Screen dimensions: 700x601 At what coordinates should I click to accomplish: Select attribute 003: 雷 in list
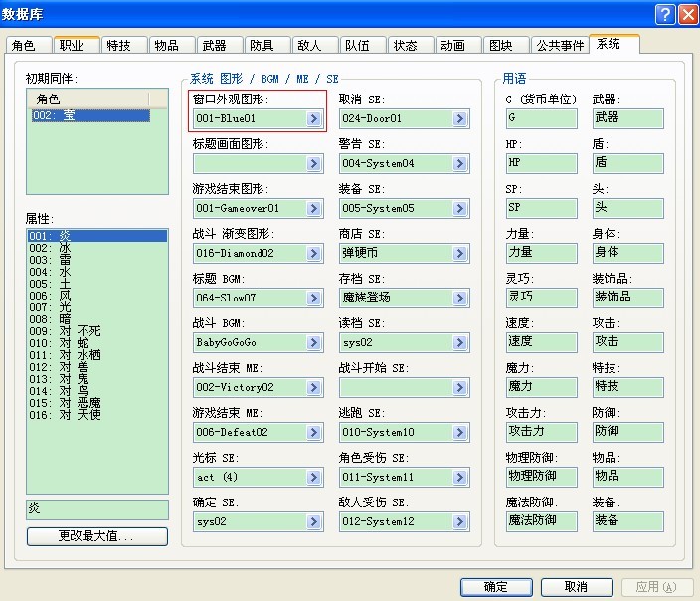97,260
